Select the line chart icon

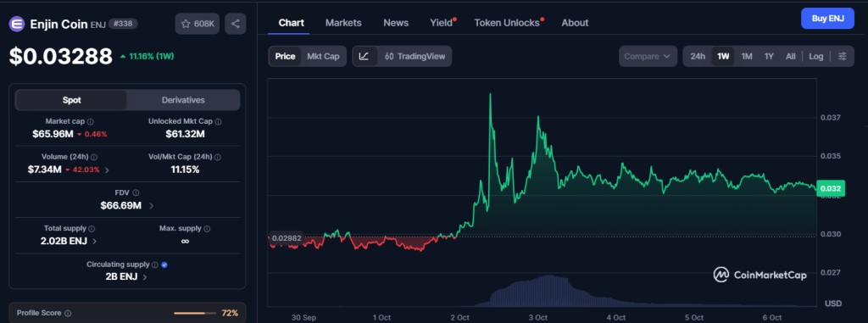tap(364, 56)
